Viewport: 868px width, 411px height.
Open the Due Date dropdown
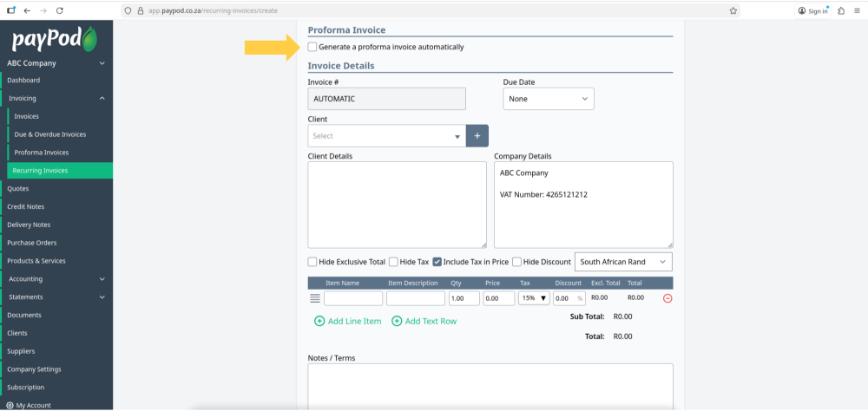[549, 99]
